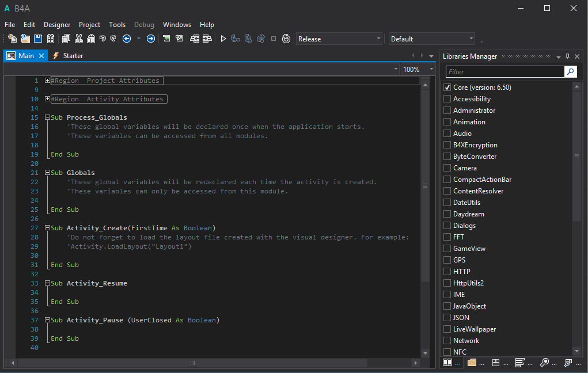Uncheck the Core (version: 6.50) library

point(447,87)
